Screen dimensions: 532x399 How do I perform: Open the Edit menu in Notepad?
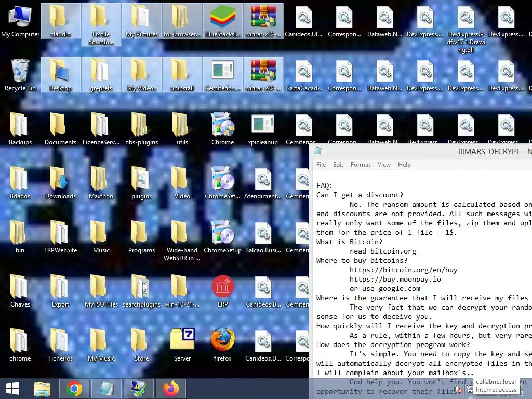(x=338, y=165)
